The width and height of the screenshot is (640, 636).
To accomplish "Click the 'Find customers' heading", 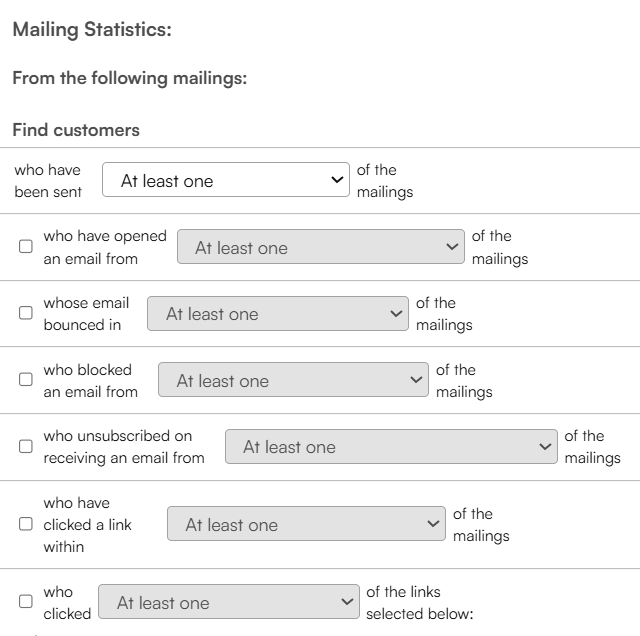I will pyautogui.click(x=76, y=130).
